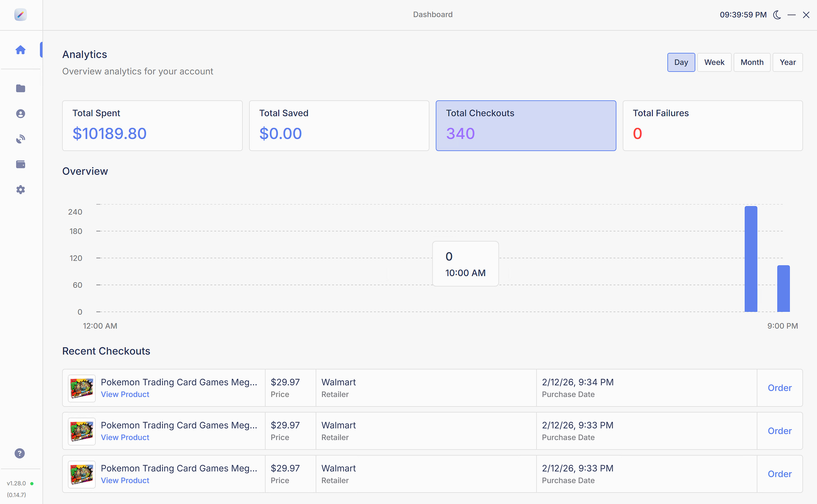Open the user profile icon in sidebar
The image size is (817, 504).
[20, 114]
